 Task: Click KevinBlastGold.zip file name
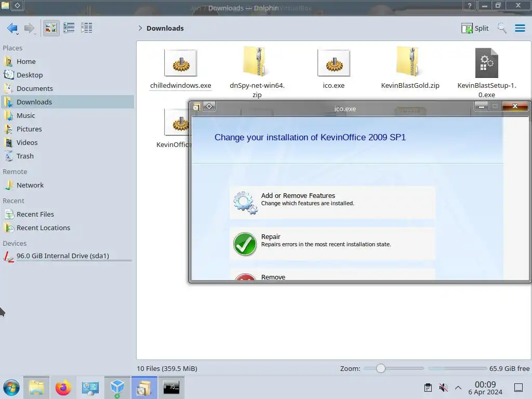pyautogui.click(x=410, y=86)
